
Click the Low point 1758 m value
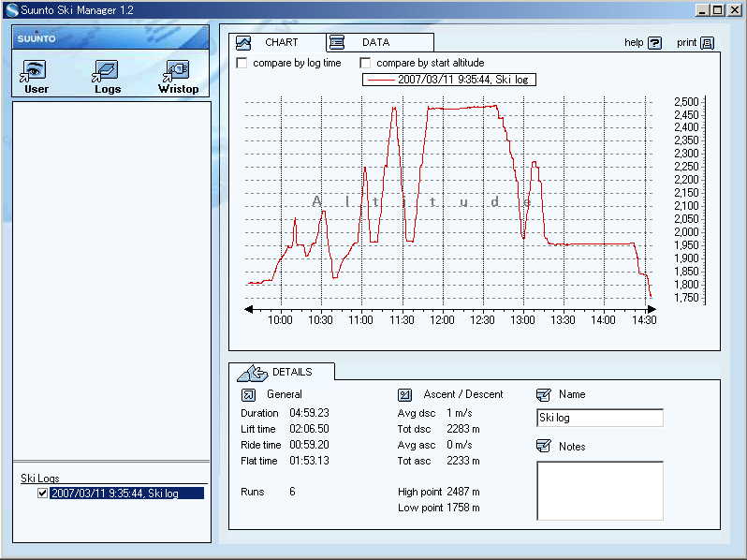(x=463, y=508)
